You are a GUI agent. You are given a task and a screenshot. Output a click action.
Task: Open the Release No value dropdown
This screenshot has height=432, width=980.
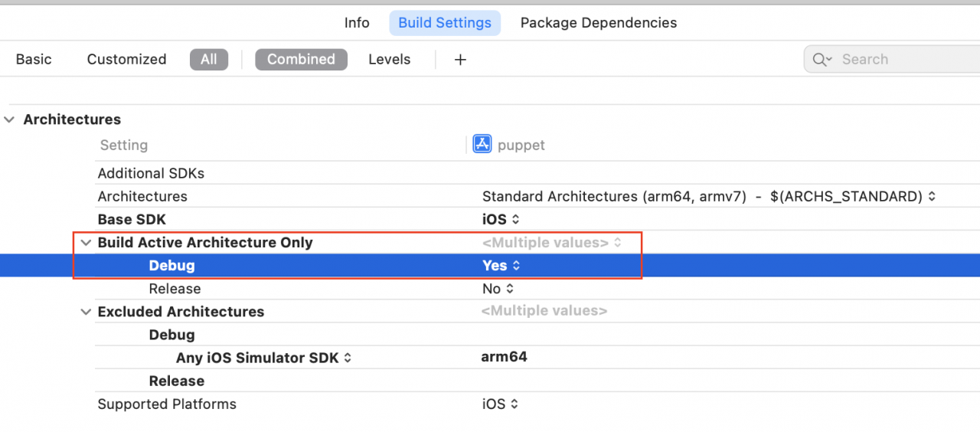(498, 289)
